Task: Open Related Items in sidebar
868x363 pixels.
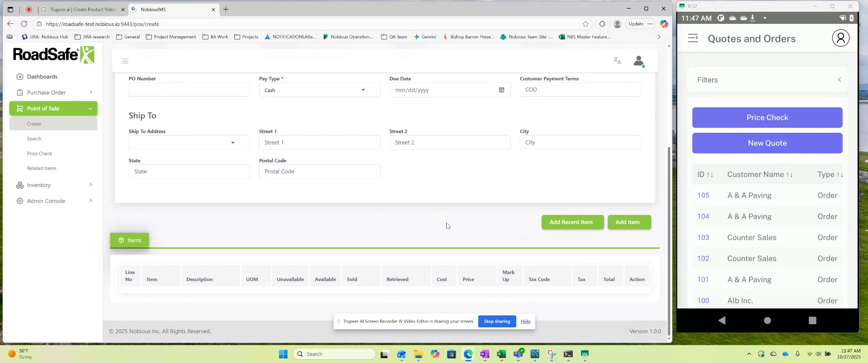Action: [42, 168]
